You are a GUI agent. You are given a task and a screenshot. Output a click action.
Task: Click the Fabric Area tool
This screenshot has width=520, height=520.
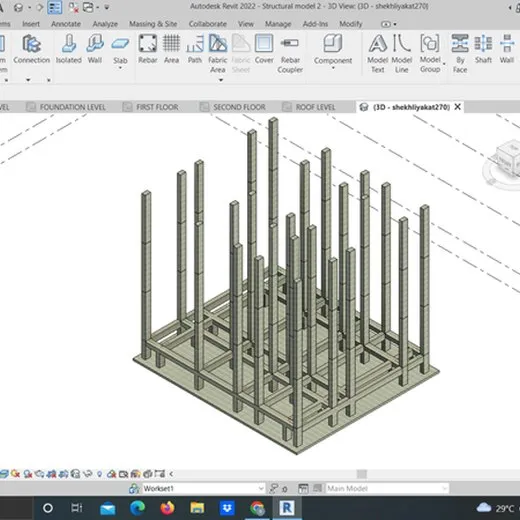click(218, 53)
